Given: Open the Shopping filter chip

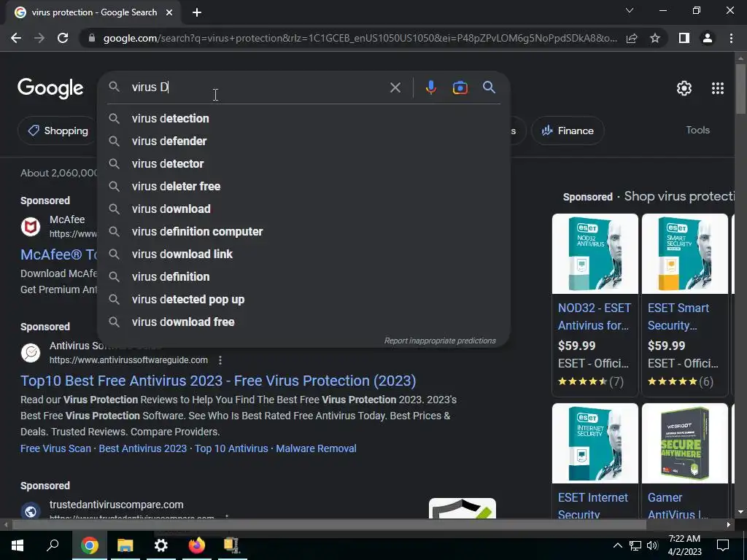Looking at the screenshot, I should 58,131.
